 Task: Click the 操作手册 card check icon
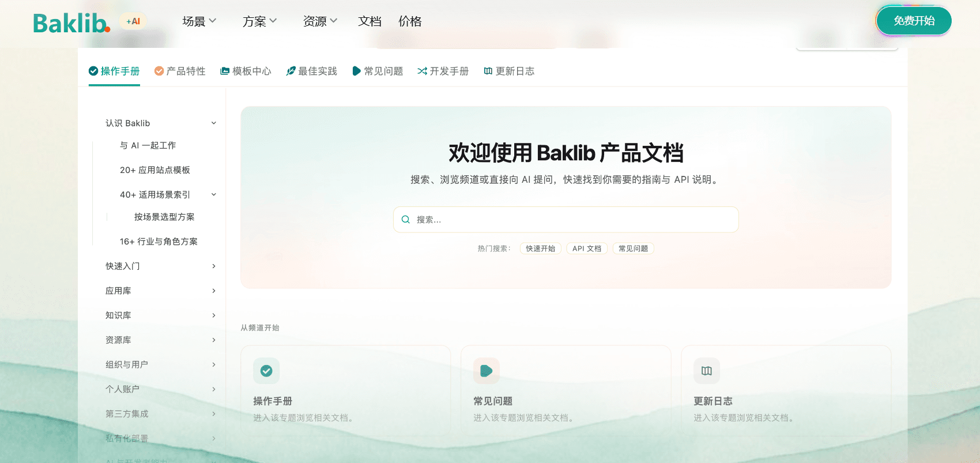pos(266,371)
